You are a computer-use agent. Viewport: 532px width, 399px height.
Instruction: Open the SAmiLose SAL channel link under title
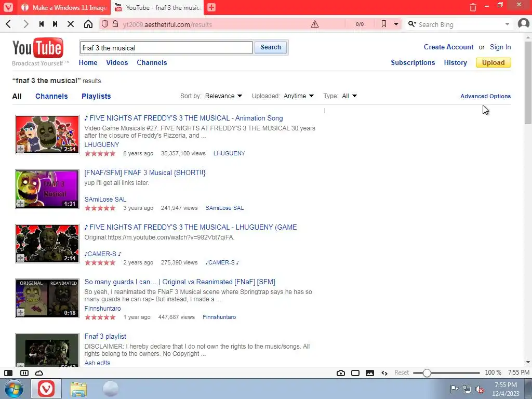pyautogui.click(x=105, y=199)
